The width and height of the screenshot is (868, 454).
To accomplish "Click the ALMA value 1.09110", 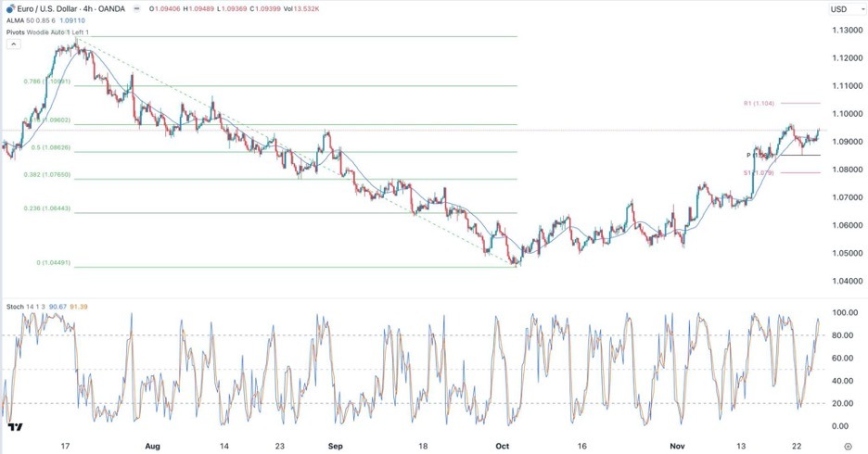I will pyautogui.click(x=74, y=20).
